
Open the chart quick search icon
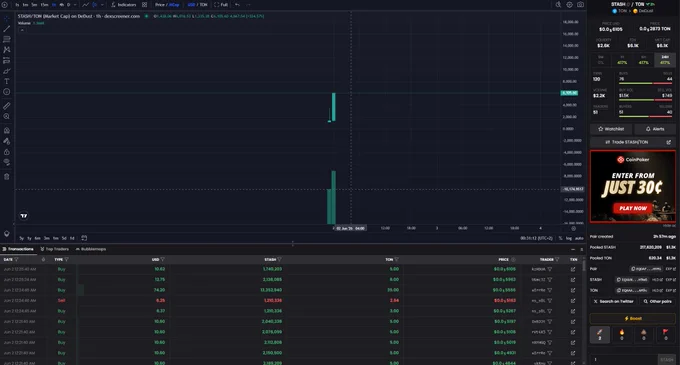tap(558, 5)
